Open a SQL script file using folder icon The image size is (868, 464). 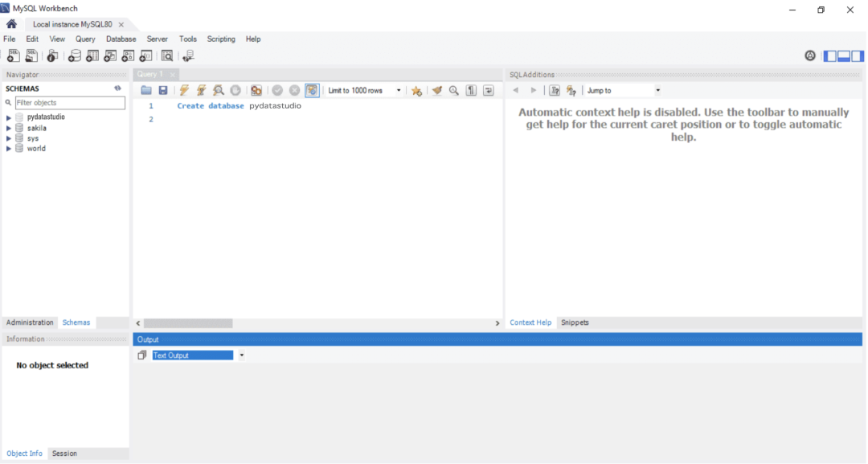146,91
